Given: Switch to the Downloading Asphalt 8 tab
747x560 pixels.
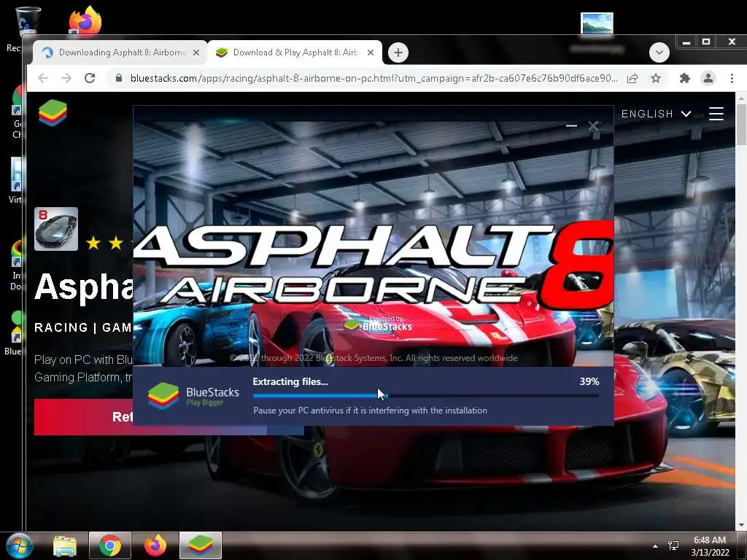Looking at the screenshot, I should point(119,52).
